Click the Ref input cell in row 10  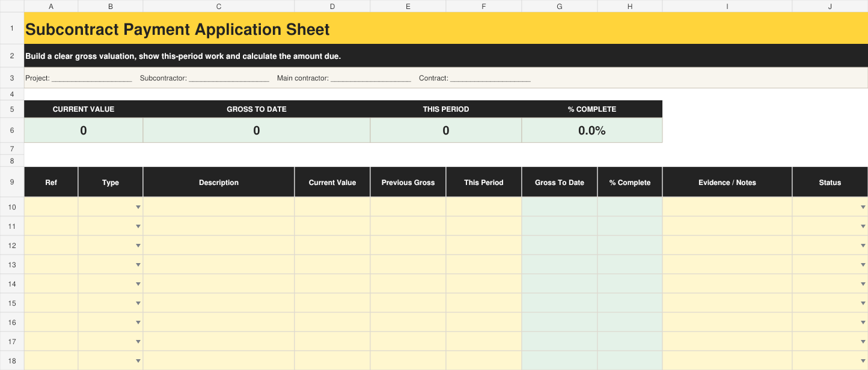(x=51, y=207)
